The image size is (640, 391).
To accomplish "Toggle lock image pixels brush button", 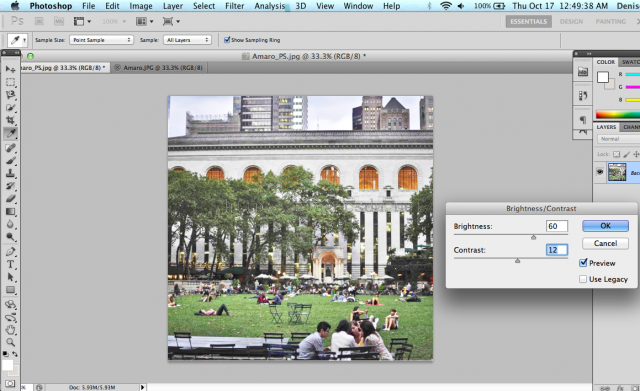I will (x=627, y=154).
